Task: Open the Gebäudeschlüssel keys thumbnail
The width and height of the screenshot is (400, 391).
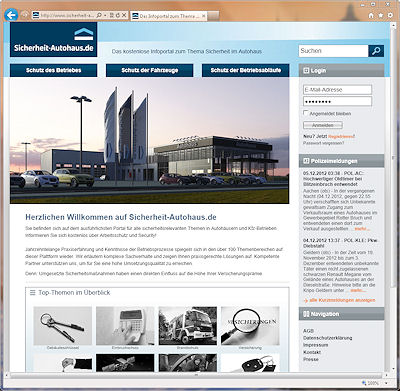Action: pyautogui.click(x=63, y=326)
